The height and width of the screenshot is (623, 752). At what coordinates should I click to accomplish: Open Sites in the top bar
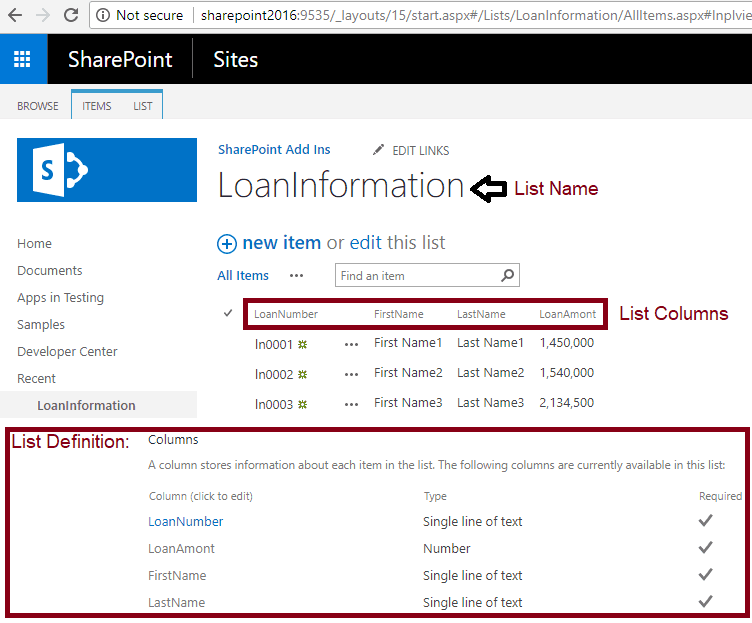(x=235, y=59)
